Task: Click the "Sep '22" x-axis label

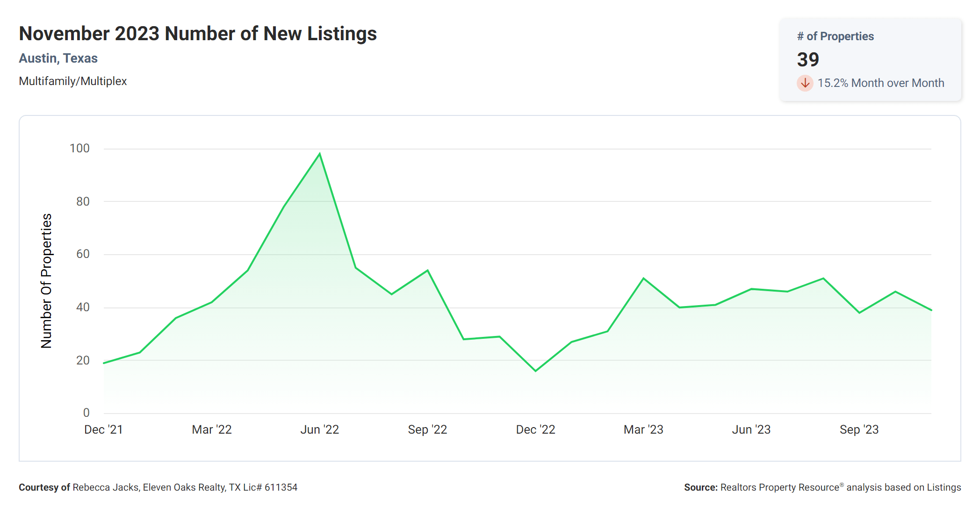Action: pos(428,429)
